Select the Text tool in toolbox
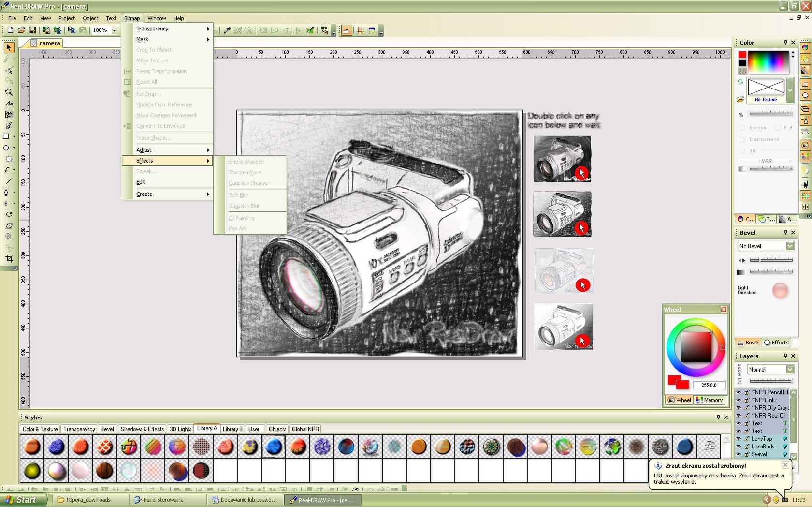Image resolution: width=812 pixels, height=507 pixels. coord(9,104)
